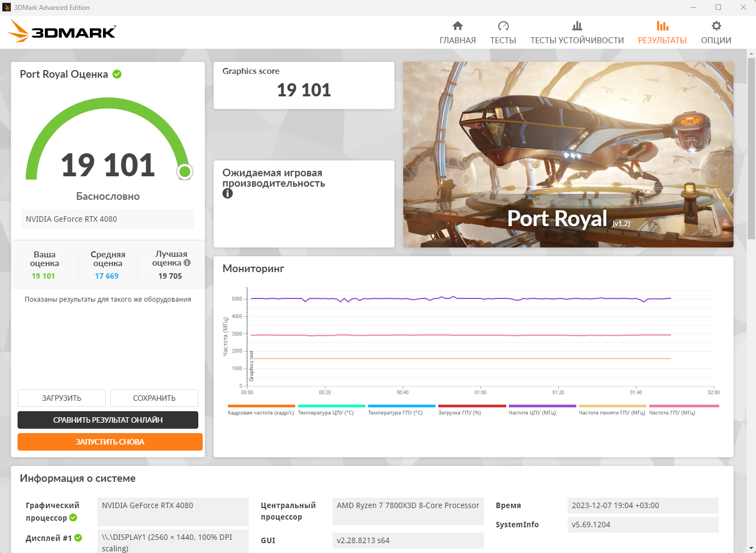Click the 3DMark app icon in title bar
This screenshot has width=756, height=553.
click(7, 7)
